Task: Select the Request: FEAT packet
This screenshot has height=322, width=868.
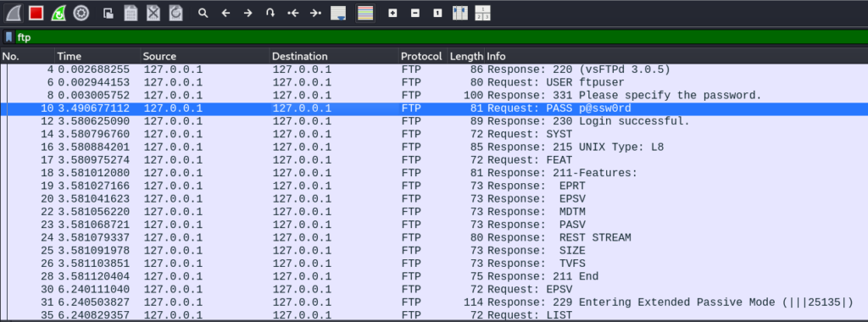Action: [434, 160]
